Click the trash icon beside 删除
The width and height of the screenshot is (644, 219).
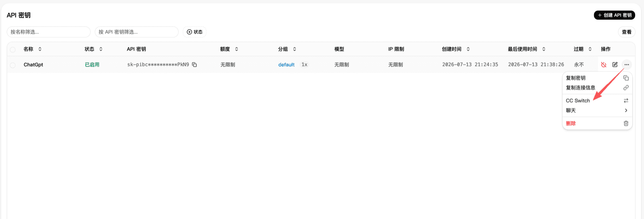626,123
